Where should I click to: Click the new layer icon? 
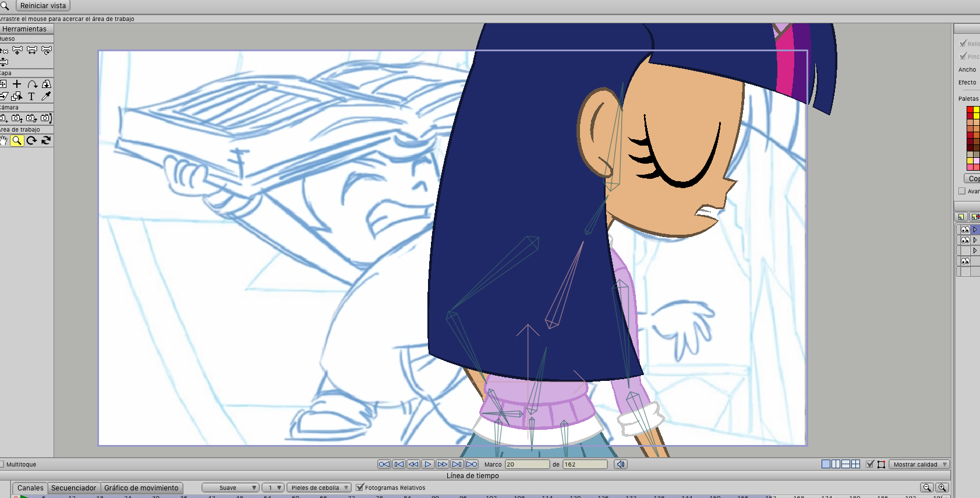click(x=961, y=217)
